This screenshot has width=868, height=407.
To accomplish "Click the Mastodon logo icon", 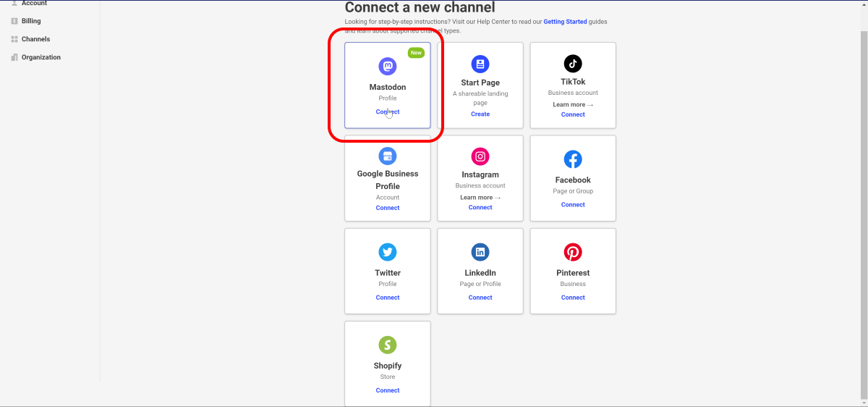I will click(388, 67).
